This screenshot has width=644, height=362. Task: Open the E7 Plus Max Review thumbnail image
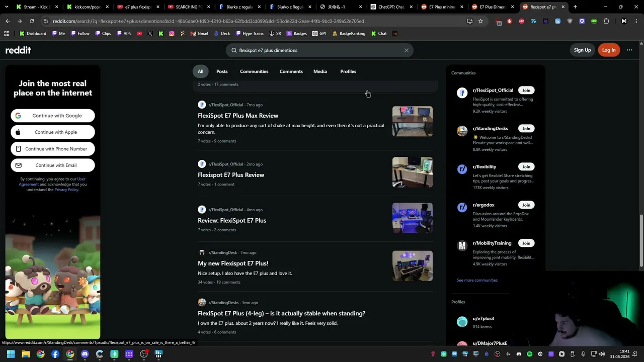tap(413, 121)
